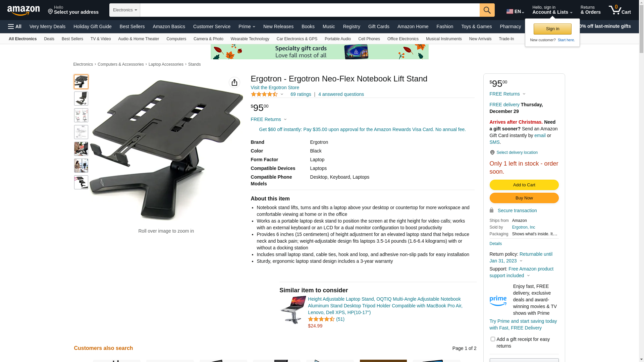Click the delivery location pin icon
The image size is (644, 362).
[x=492, y=153]
